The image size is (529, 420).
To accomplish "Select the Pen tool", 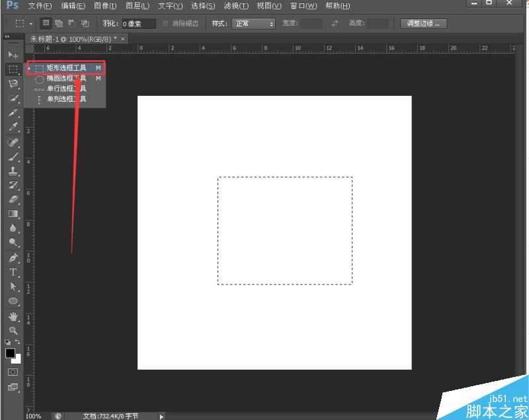I will (x=13, y=258).
